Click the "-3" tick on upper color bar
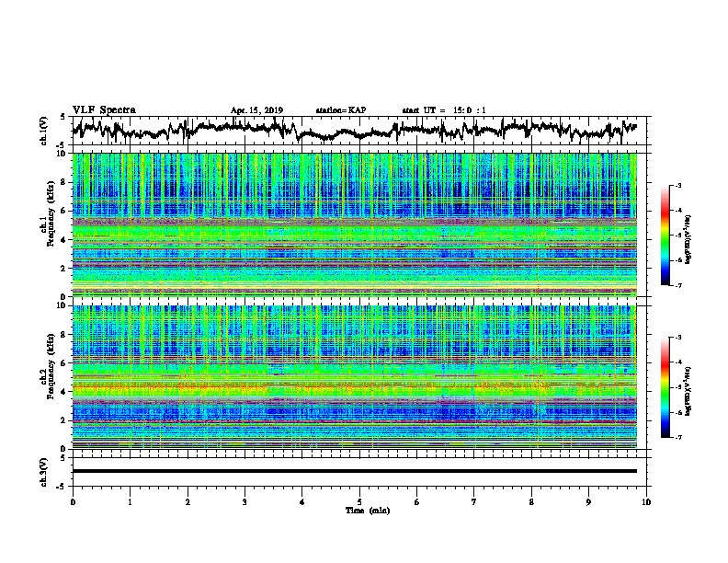The height and width of the screenshot is (563, 728). (x=677, y=185)
